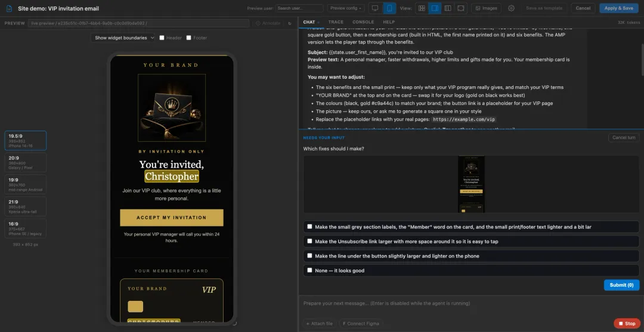Switch to the CHAT tab

point(309,22)
